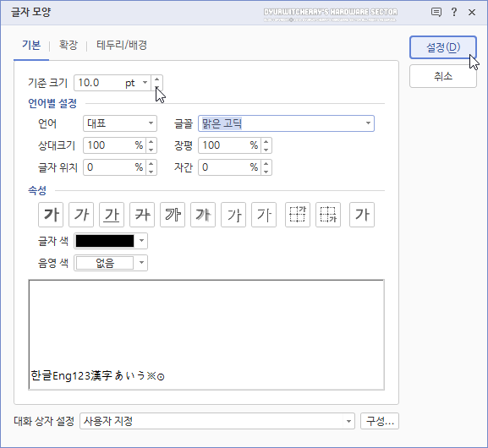Increase 상대크기 with the up spinner
The height and width of the screenshot is (448, 488).
pos(151,142)
